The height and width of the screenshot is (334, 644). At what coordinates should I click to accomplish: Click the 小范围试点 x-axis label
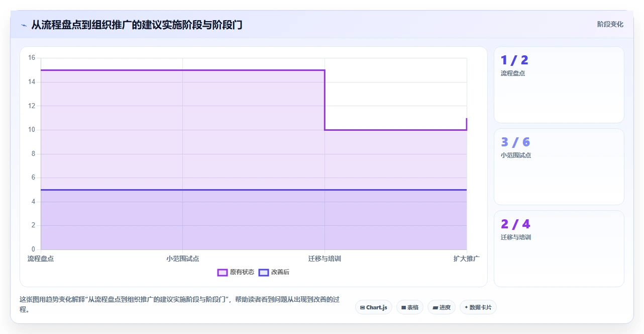pos(183,259)
